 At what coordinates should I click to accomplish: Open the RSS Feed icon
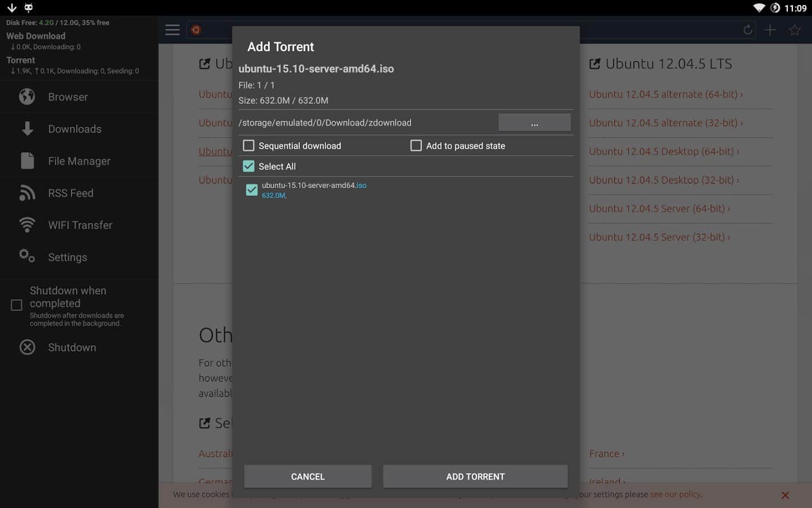pos(27,193)
